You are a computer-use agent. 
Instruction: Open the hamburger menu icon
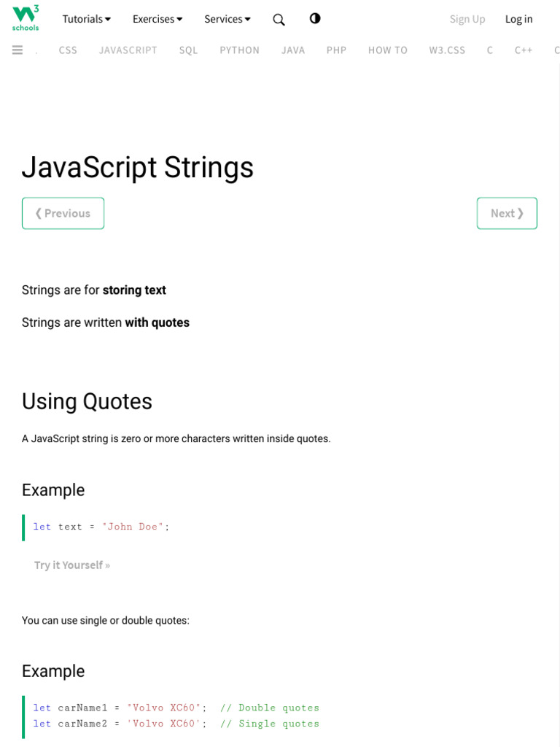coord(17,50)
